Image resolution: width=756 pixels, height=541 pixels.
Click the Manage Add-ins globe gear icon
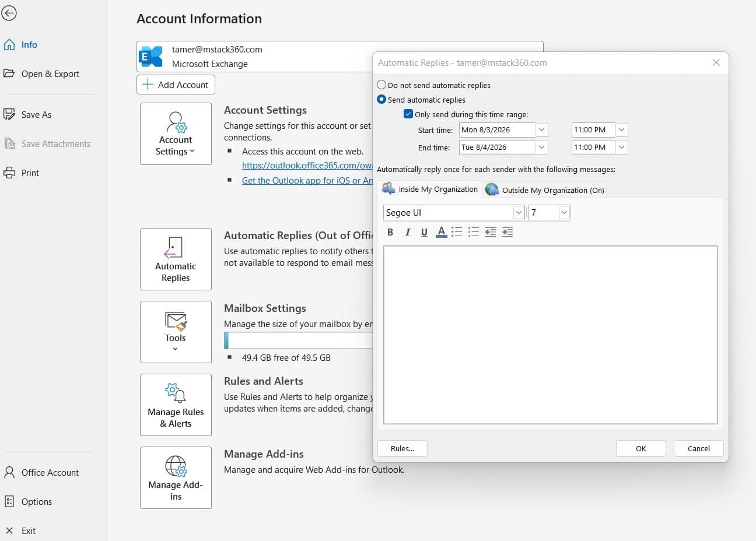tap(176, 466)
